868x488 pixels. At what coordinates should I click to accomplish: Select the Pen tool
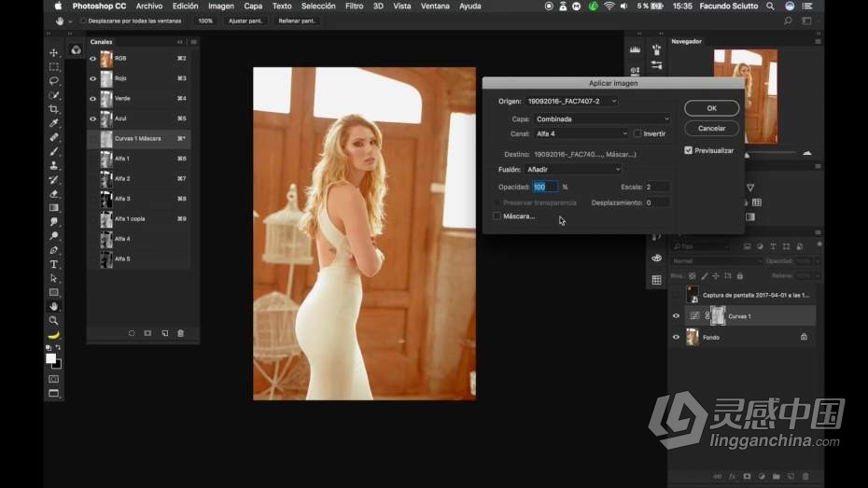coord(54,250)
